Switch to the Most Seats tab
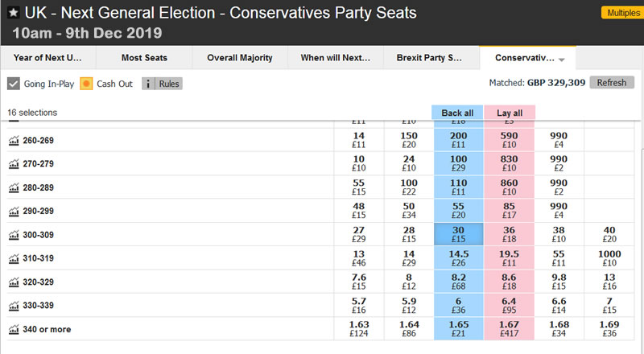 (x=143, y=58)
